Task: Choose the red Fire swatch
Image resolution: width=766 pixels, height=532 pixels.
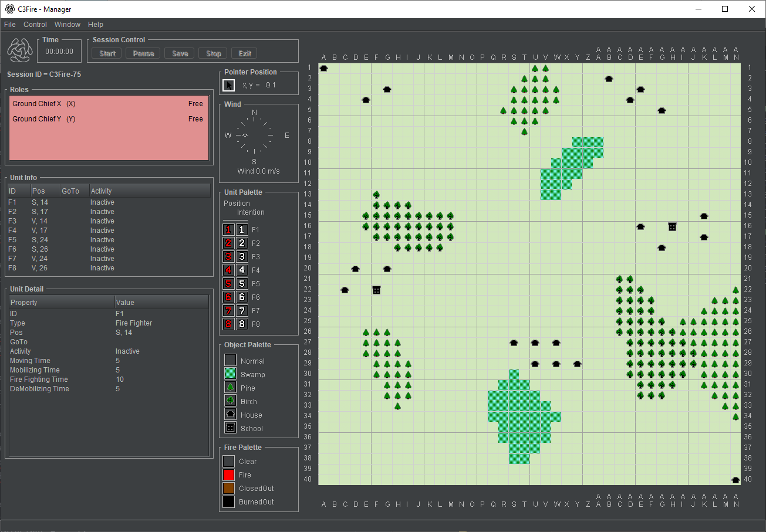Action: (229, 475)
